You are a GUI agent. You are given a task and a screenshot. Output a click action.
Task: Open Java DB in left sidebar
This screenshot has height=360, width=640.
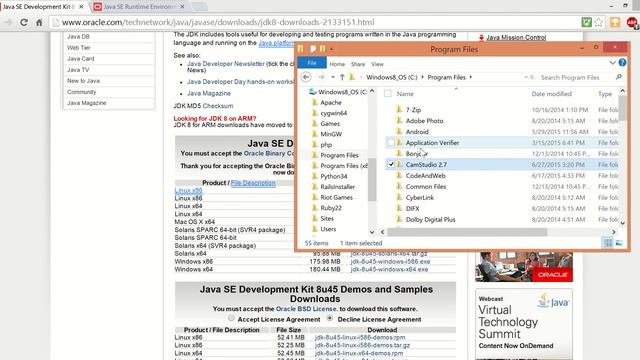pos(78,36)
